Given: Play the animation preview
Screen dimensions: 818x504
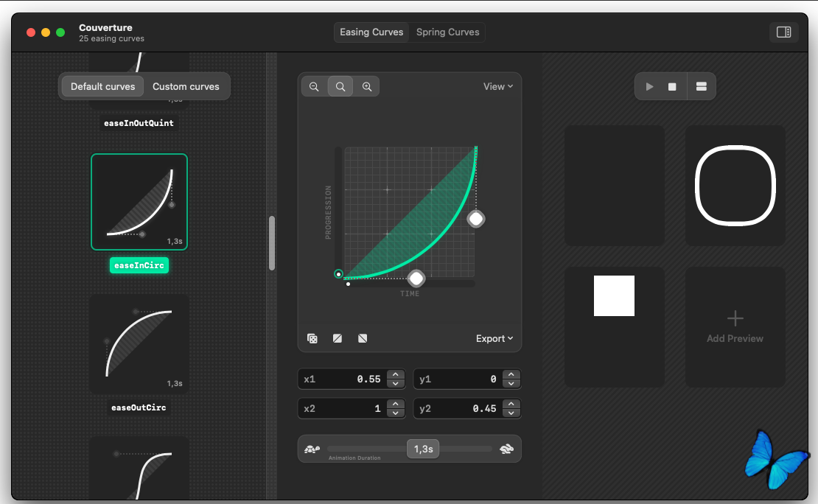Looking at the screenshot, I should [649, 87].
